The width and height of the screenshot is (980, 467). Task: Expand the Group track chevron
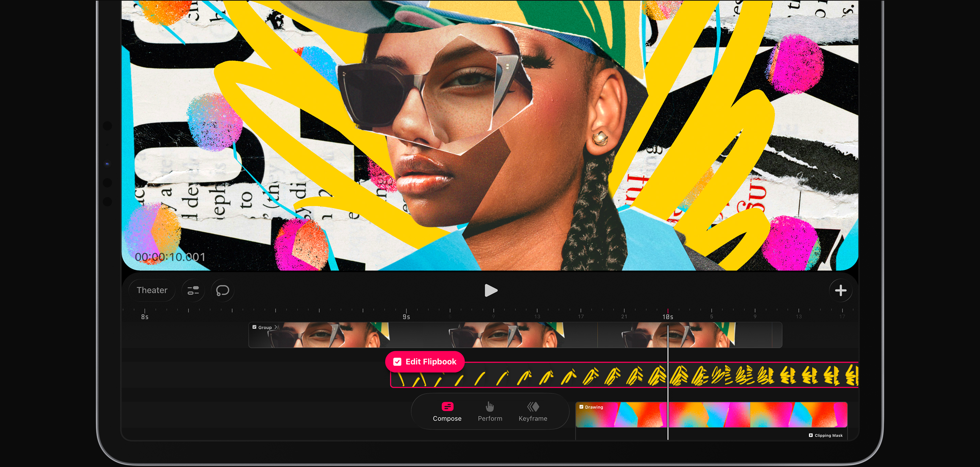276,327
